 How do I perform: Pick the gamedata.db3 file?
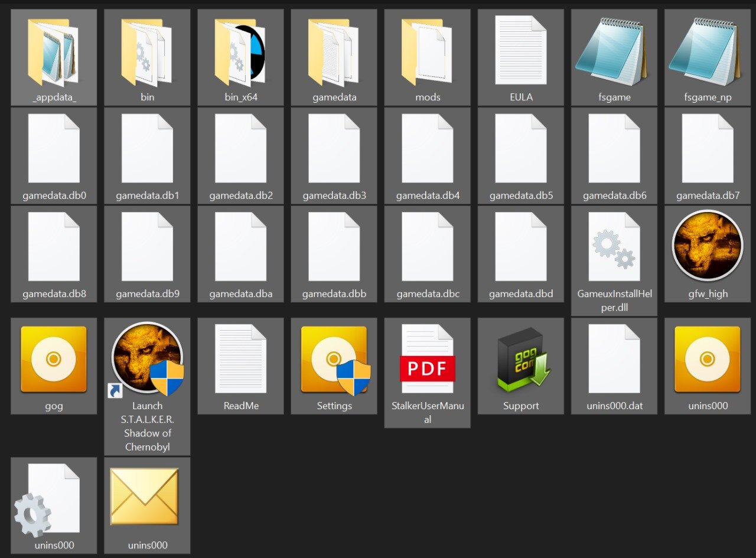pyautogui.click(x=334, y=155)
